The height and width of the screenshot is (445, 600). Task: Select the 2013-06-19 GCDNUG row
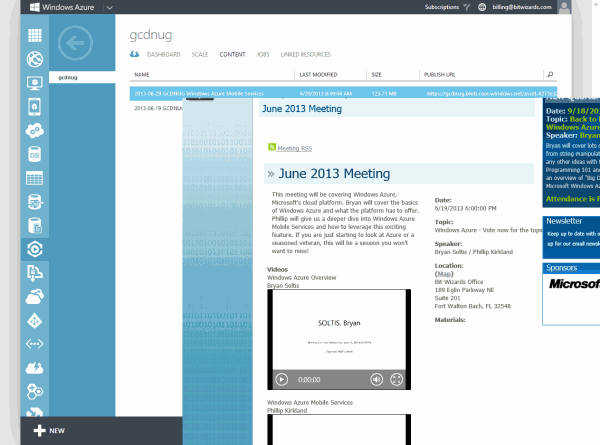click(158, 108)
